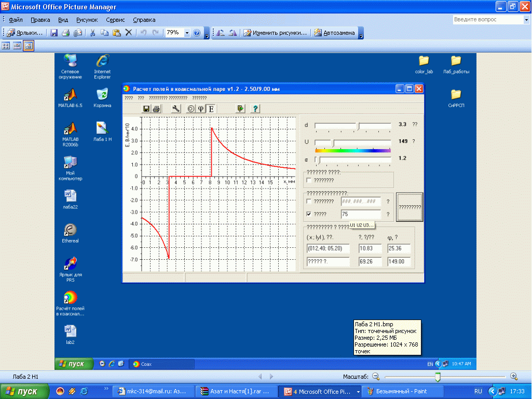Click the large ????????? button in coaxial window

click(410, 207)
